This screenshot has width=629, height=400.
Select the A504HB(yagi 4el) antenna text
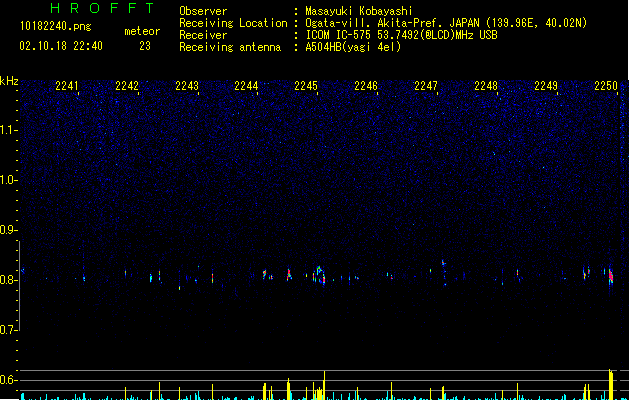pos(353,47)
